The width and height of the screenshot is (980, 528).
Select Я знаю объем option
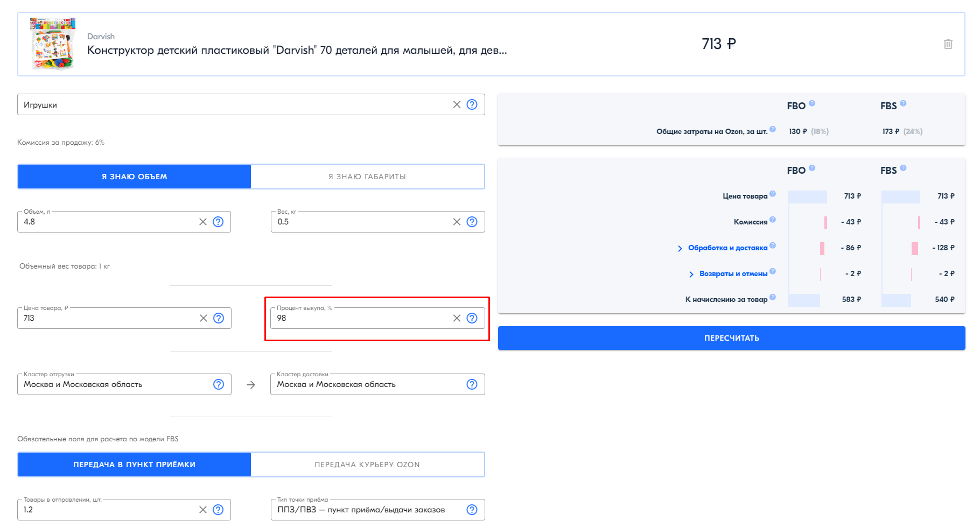135,177
